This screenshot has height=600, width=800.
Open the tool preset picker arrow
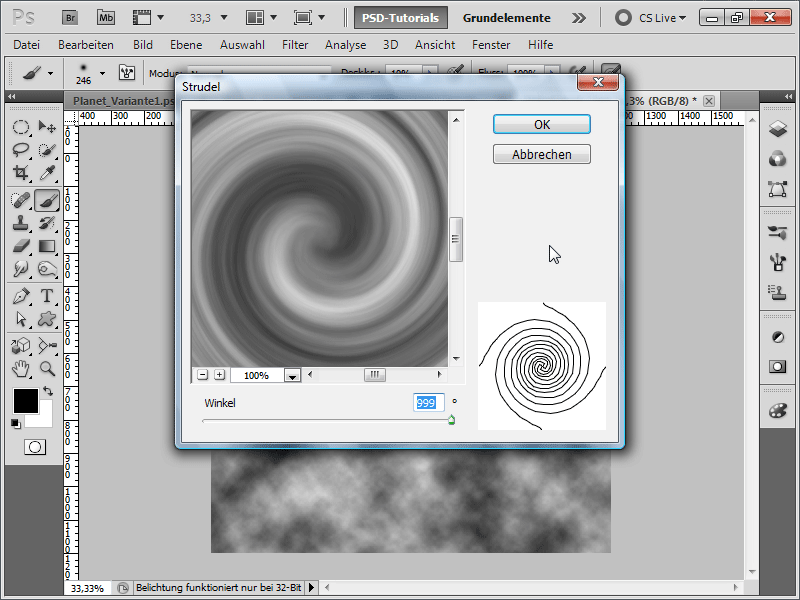coord(51,73)
